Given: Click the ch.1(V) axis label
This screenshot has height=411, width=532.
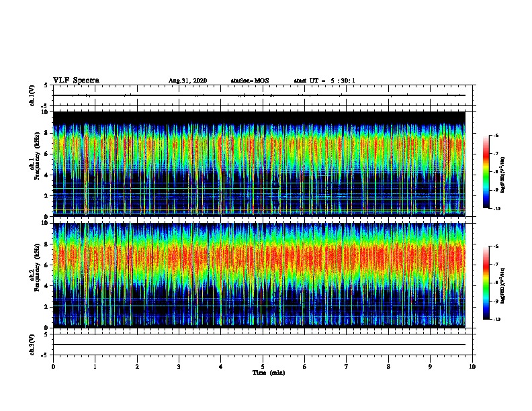Looking at the screenshot, I should click(x=32, y=95).
